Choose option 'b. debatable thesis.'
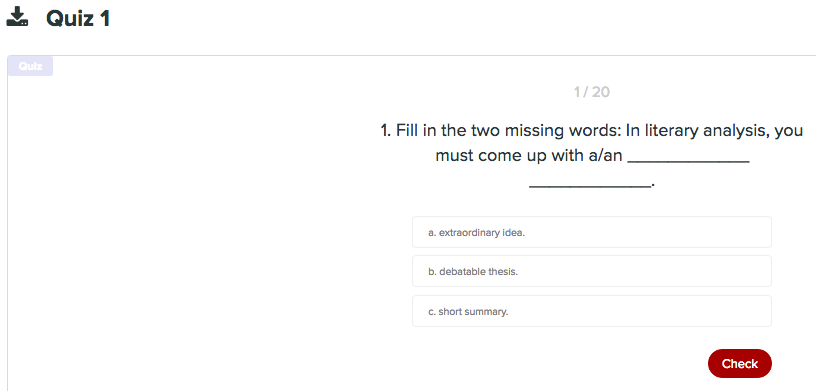The image size is (816, 391). point(592,271)
